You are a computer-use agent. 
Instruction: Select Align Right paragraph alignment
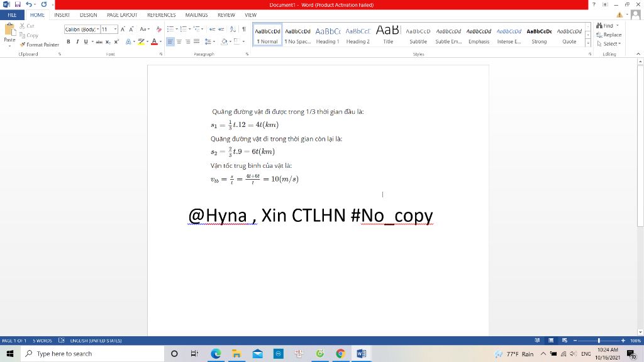pos(187,41)
